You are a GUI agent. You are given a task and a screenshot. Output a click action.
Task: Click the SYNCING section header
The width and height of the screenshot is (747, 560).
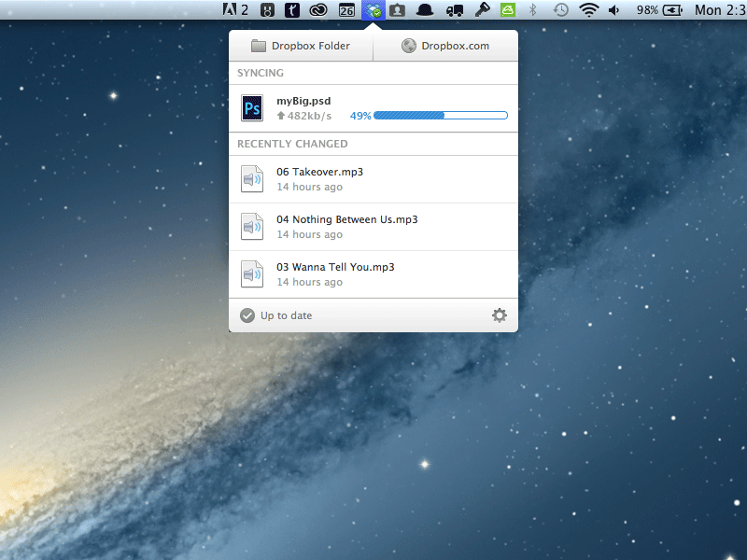(x=261, y=73)
